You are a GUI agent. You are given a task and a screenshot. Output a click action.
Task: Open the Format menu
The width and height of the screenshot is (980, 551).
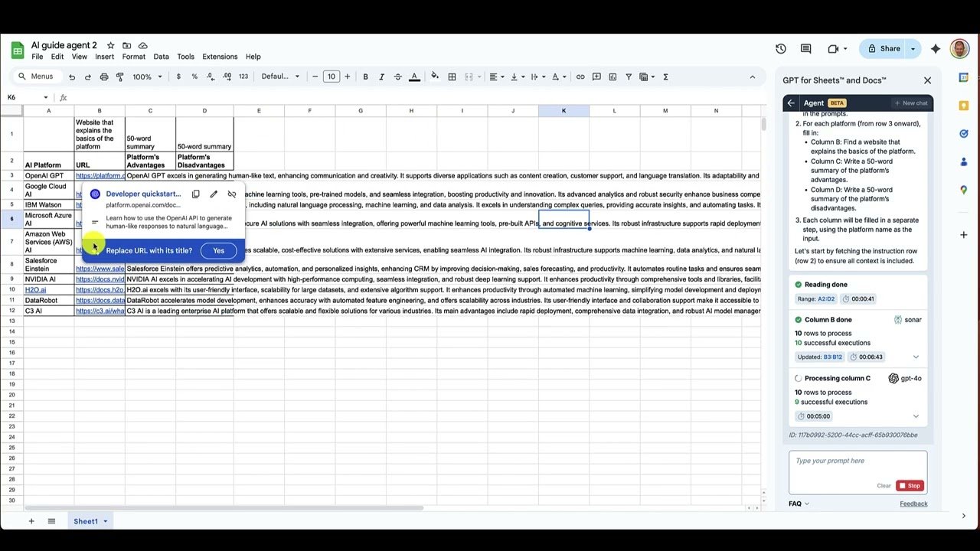pos(133,57)
